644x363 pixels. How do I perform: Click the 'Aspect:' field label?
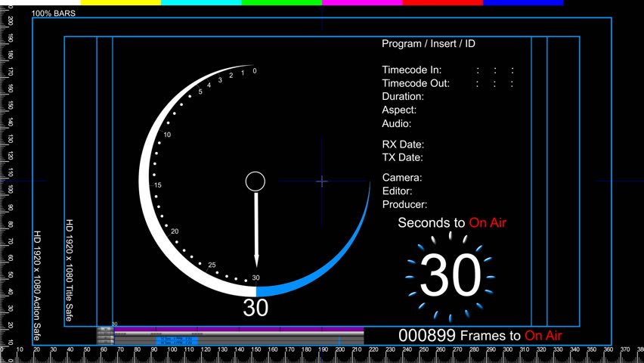point(399,110)
